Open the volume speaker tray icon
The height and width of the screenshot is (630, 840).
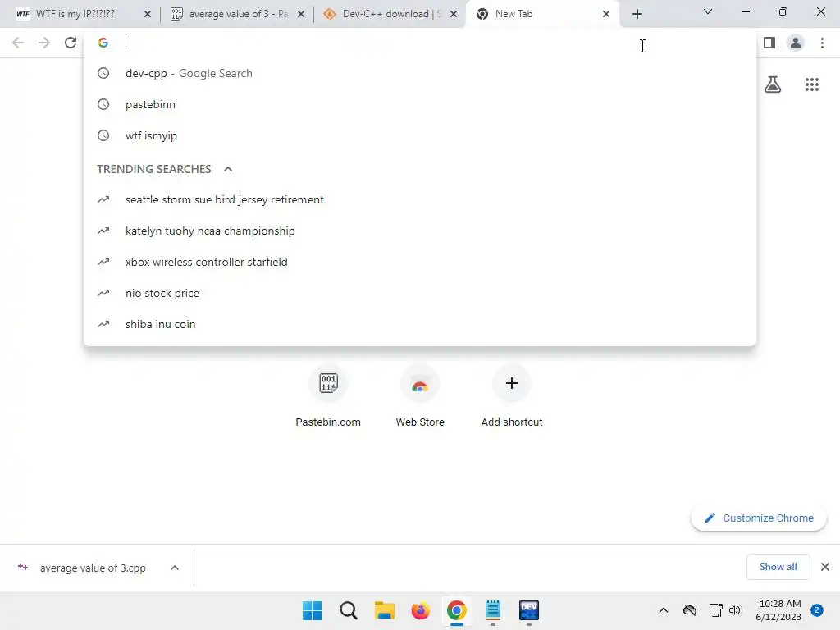click(x=735, y=610)
